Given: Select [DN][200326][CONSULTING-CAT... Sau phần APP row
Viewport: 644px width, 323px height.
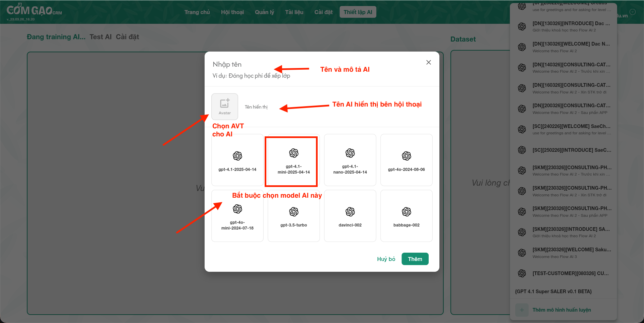Looking at the screenshot, I should (x=564, y=109).
